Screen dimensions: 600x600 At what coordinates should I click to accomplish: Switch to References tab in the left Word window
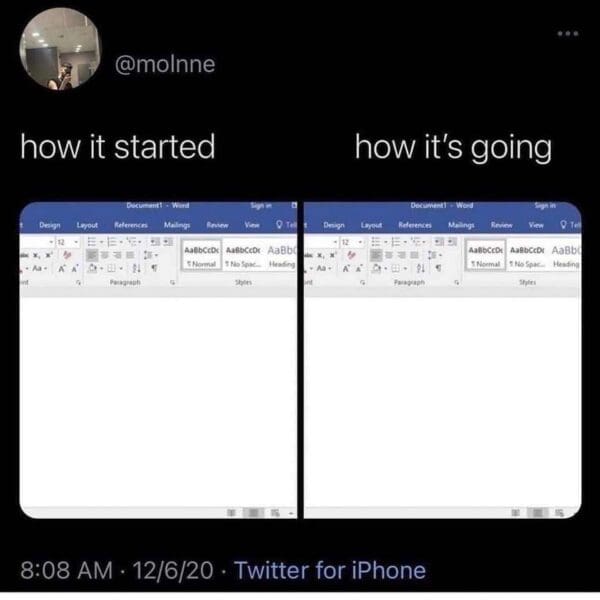[131, 225]
